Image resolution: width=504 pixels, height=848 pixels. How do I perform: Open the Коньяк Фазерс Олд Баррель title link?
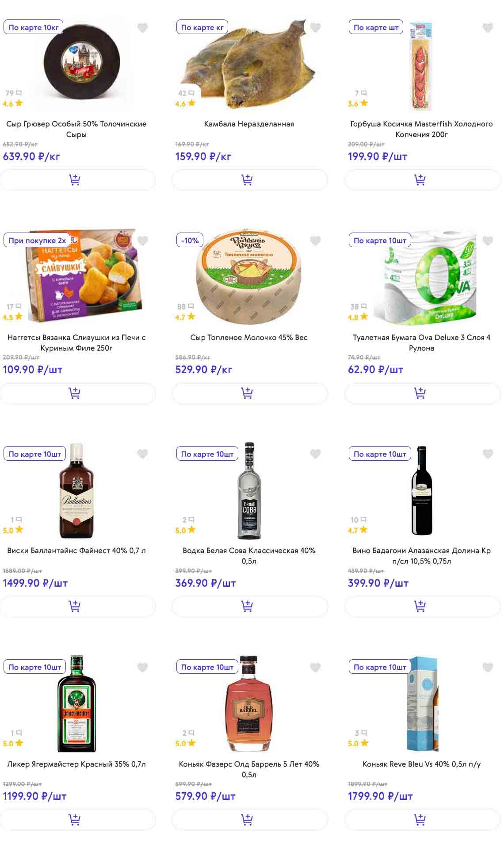tap(249, 769)
